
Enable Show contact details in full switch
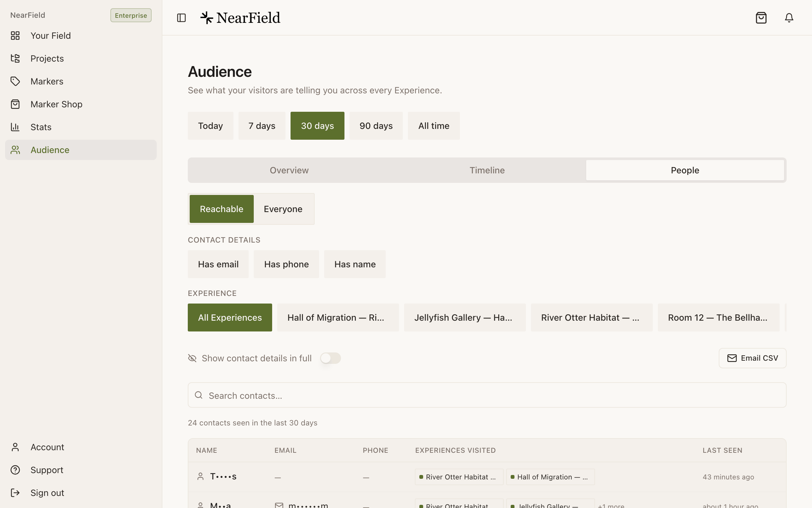331,358
